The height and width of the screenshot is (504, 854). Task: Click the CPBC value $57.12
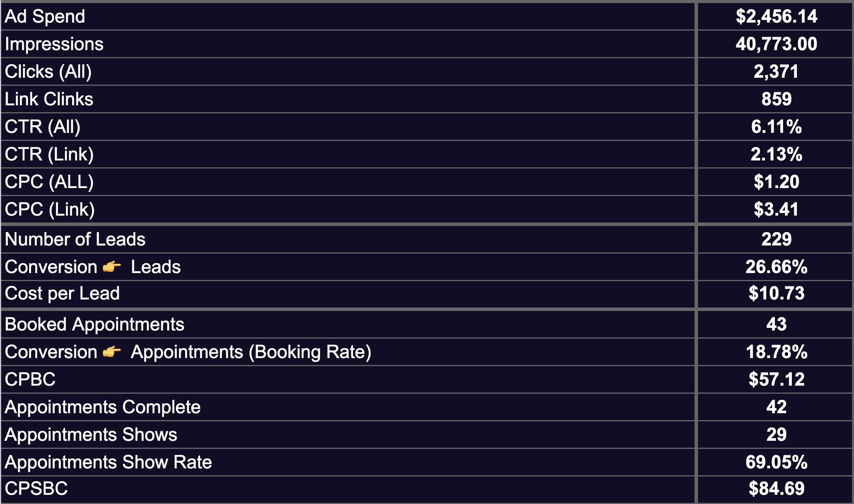pos(776,380)
